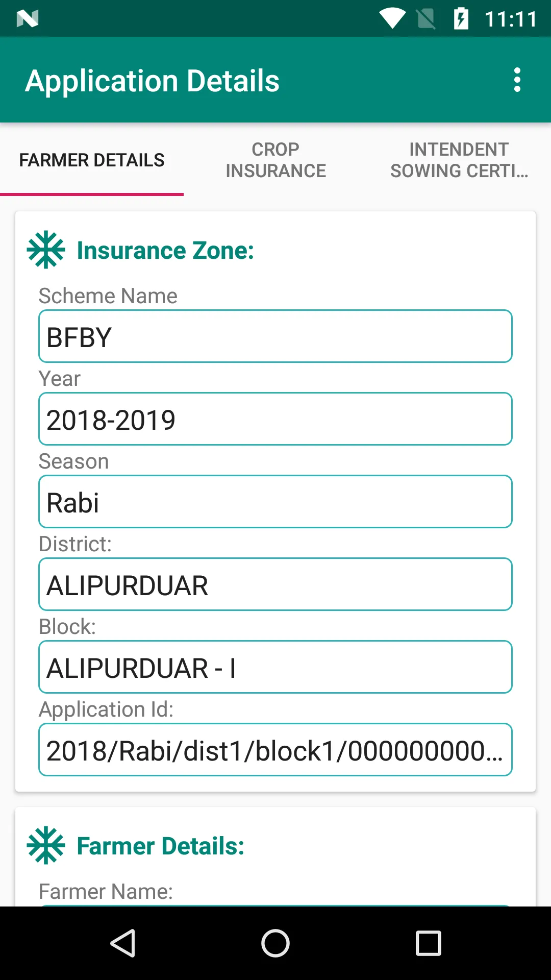This screenshot has width=551, height=980.
Task: Tap the Application Id field
Action: (x=275, y=750)
